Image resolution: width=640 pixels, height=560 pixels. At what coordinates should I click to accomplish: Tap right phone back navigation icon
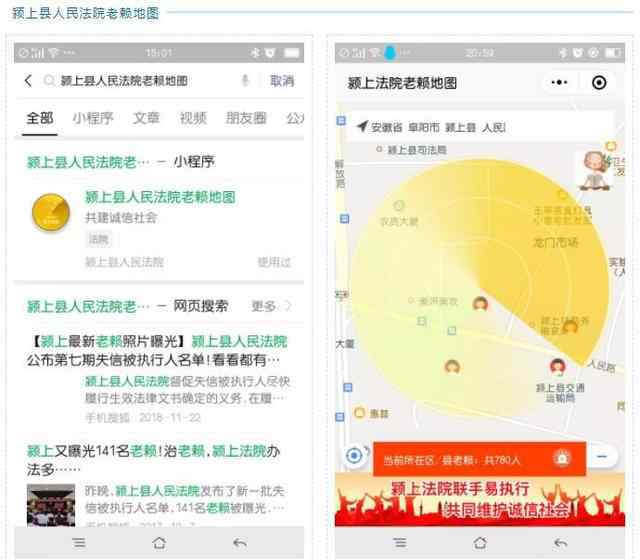[x=561, y=543]
